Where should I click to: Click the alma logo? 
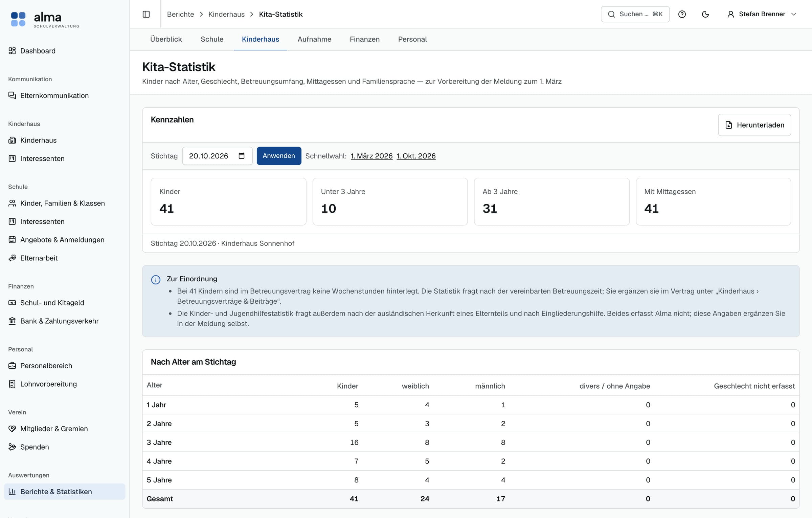pyautogui.click(x=45, y=19)
